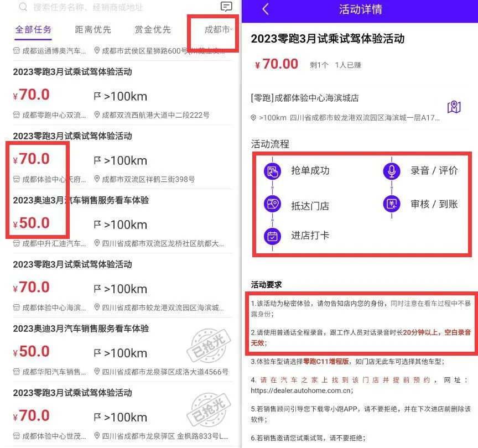Tap the 录音/评价 microphone icon
The width and height of the screenshot is (478, 448).
pos(391,171)
